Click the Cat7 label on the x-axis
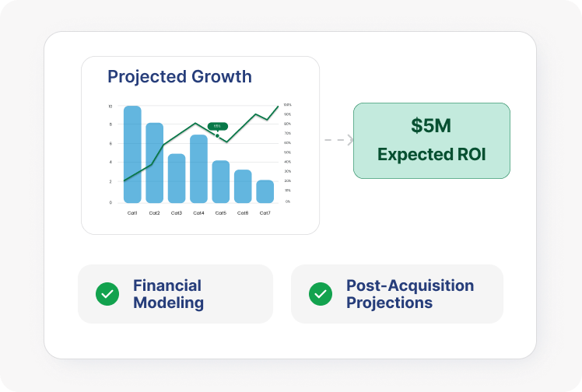The image size is (582, 392). pos(265,213)
